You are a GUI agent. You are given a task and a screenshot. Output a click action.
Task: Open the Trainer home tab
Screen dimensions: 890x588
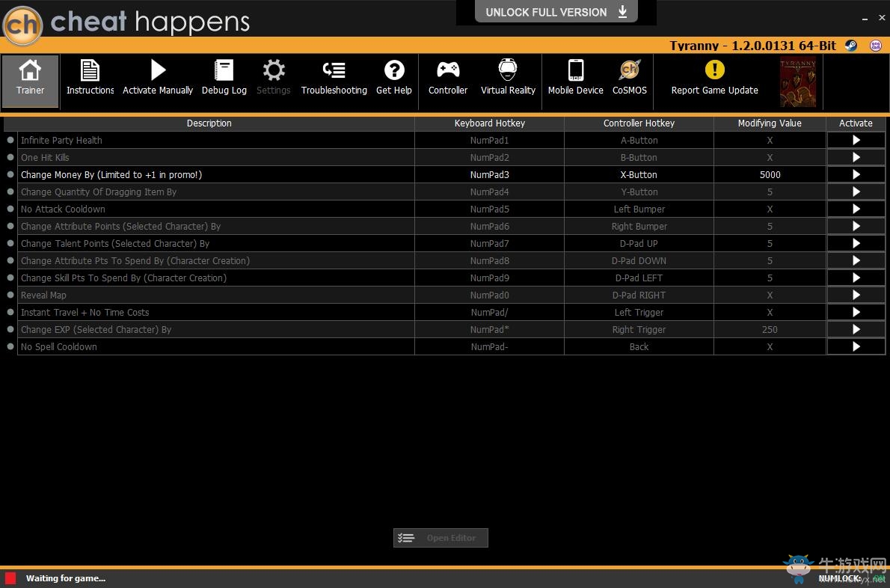coord(30,81)
